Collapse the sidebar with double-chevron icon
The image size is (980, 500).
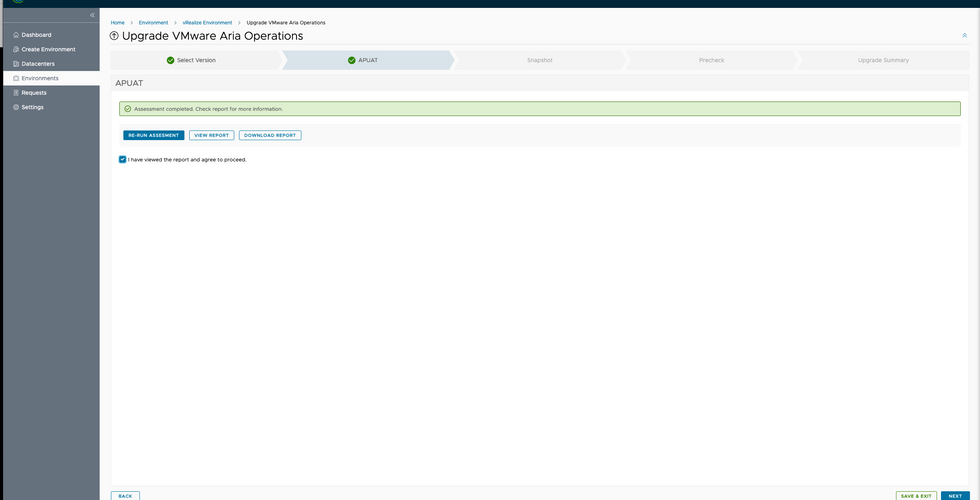(x=92, y=14)
